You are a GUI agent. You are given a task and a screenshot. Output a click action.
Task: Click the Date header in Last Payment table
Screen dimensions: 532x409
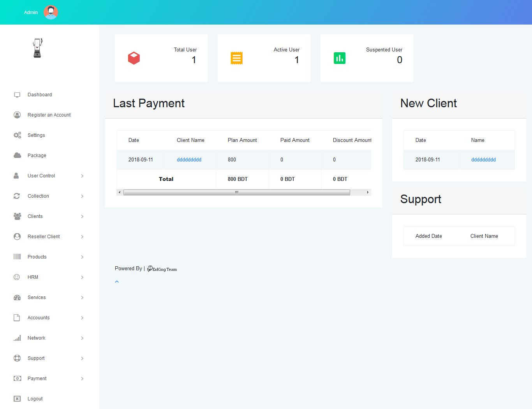(134, 140)
